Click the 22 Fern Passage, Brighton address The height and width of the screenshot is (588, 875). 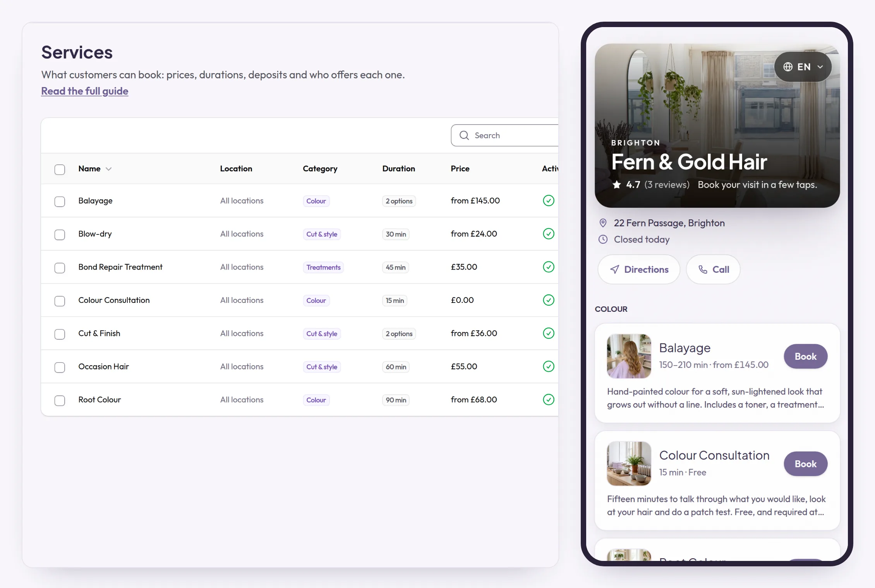tap(669, 223)
